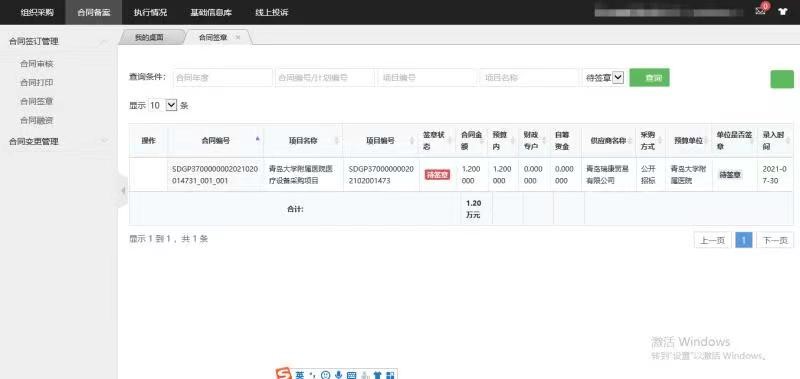The height and width of the screenshot is (379, 800).
Task: Click the Sogou input method logo
Action: [x=283, y=374]
